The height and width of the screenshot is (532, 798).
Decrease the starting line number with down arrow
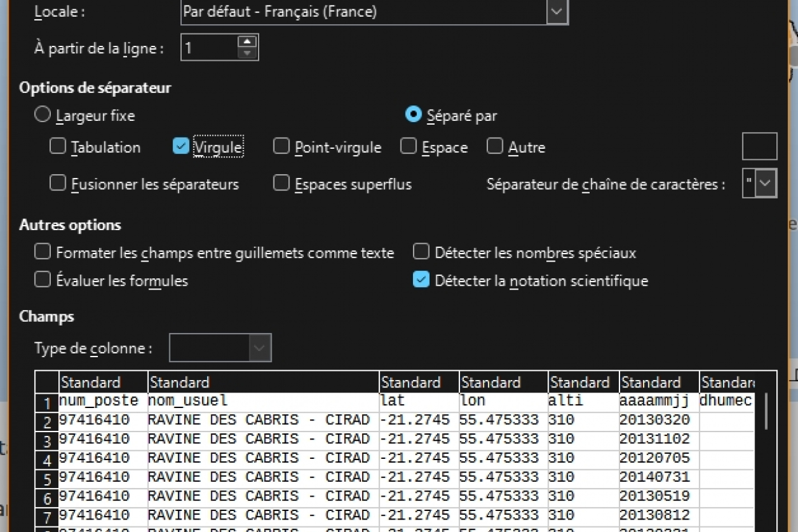point(247,53)
